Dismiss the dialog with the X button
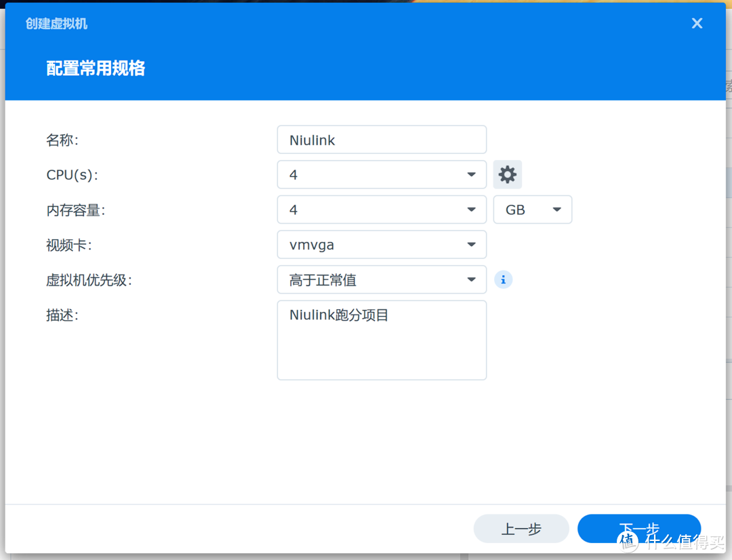Viewport: 732px width, 560px height. [697, 23]
